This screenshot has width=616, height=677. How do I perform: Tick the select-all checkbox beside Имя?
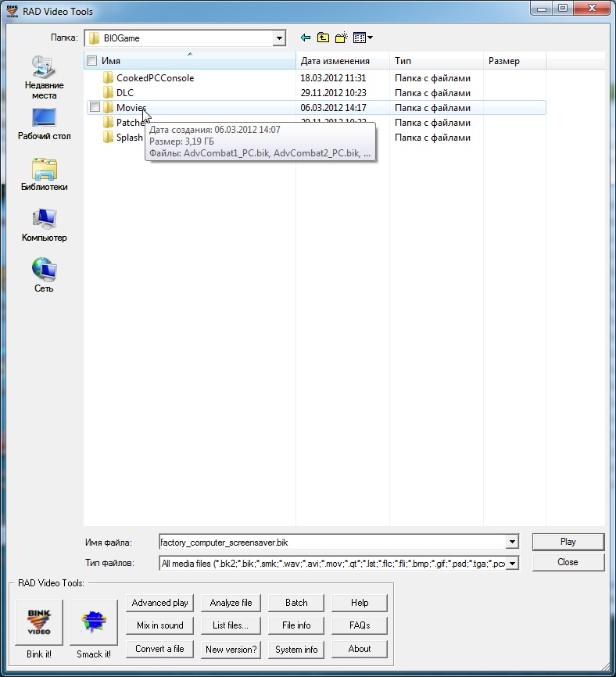click(x=92, y=61)
